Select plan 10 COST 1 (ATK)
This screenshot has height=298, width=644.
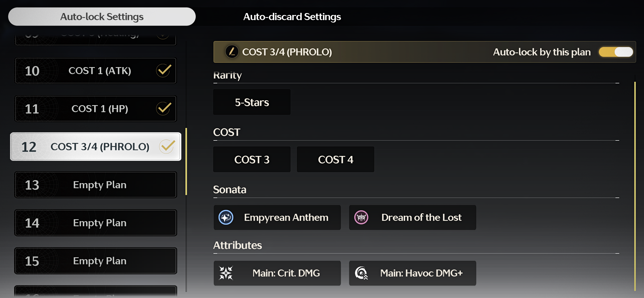coord(96,71)
